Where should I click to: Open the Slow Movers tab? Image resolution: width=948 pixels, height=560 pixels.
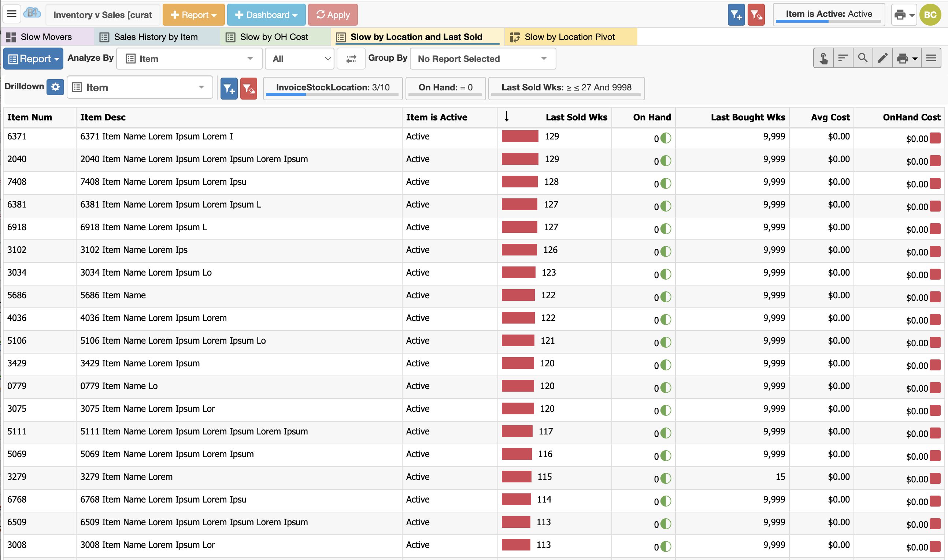tap(48, 37)
